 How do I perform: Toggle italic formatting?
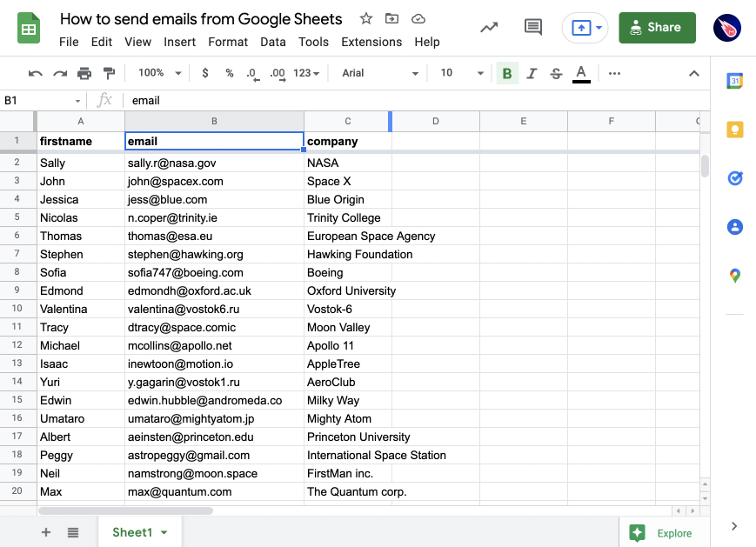coord(532,73)
